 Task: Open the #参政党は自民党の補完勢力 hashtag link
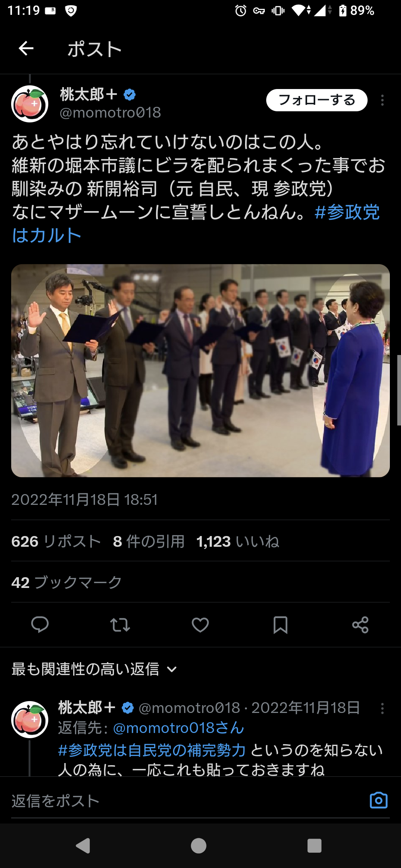152,750
